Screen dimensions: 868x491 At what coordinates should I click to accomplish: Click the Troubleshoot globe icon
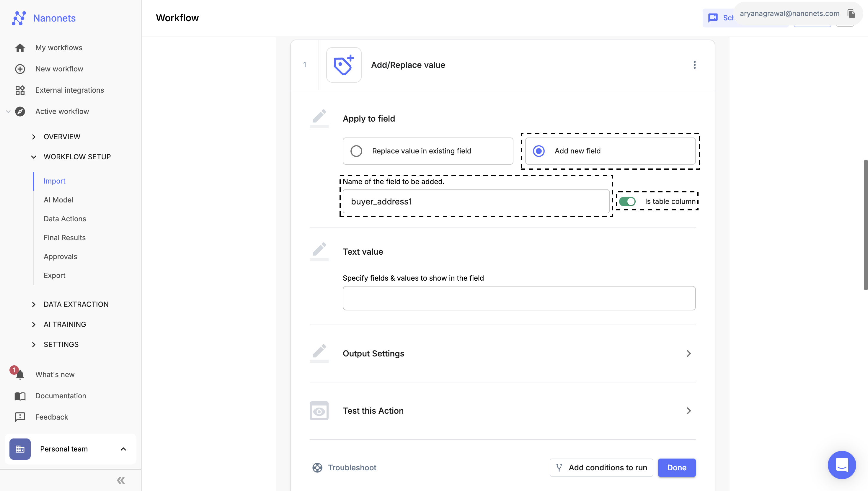click(x=317, y=467)
